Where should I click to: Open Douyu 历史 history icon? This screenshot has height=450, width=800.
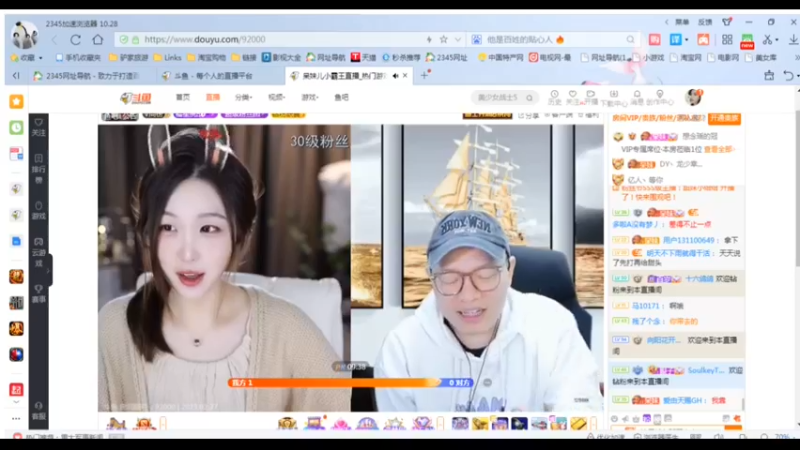[x=555, y=97]
